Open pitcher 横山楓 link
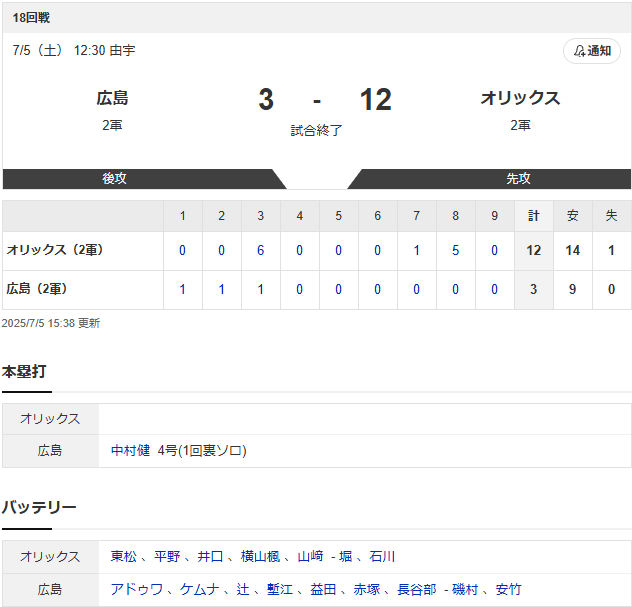Image resolution: width=632 pixels, height=607 pixels. pos(260,556)
